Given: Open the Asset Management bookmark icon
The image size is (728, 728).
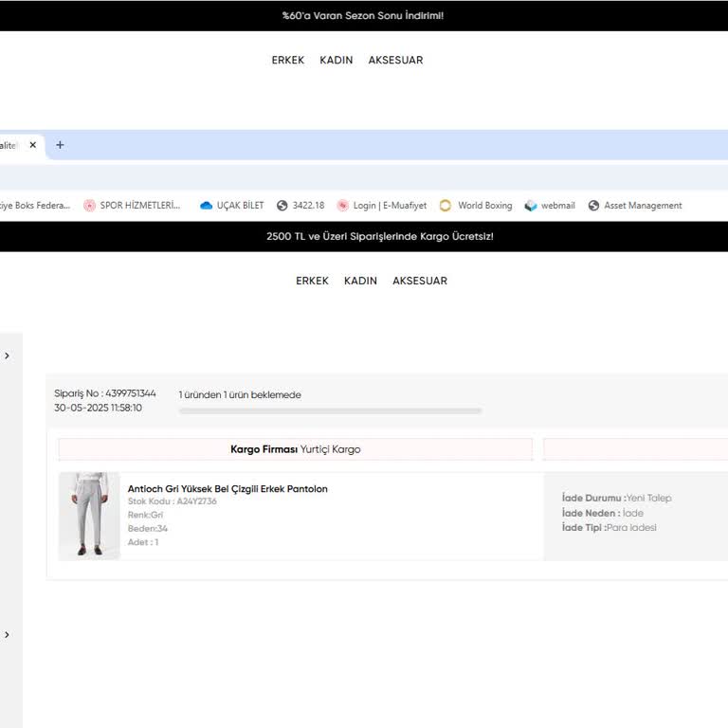Looking at the screenshot, I should pos(594,206).
